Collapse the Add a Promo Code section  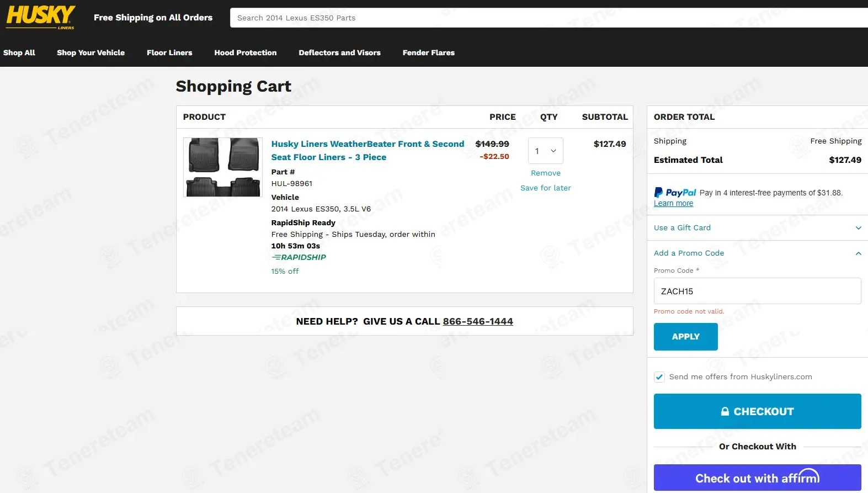point(757,253)
